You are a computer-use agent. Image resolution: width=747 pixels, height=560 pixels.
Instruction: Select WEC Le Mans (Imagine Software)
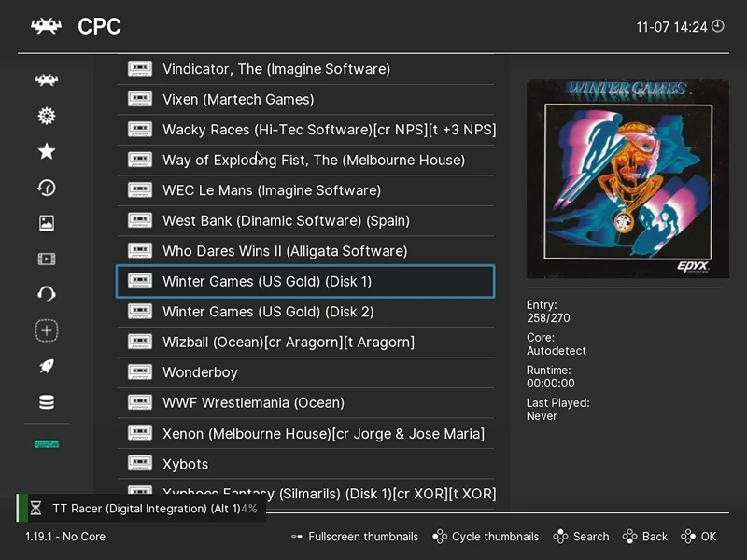(x=305, y=190)
